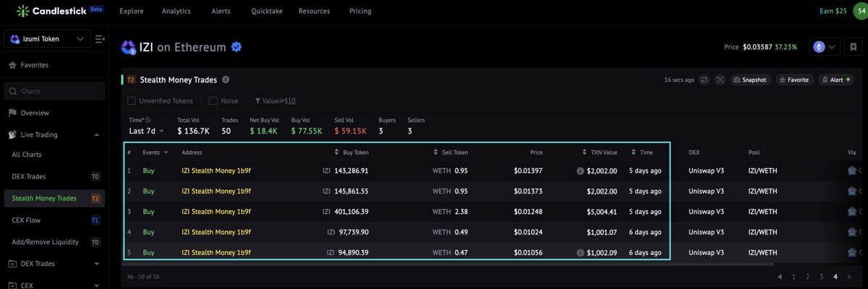Edit the Value≥$10 filter
Screen dimensions: 868x289
275,101
